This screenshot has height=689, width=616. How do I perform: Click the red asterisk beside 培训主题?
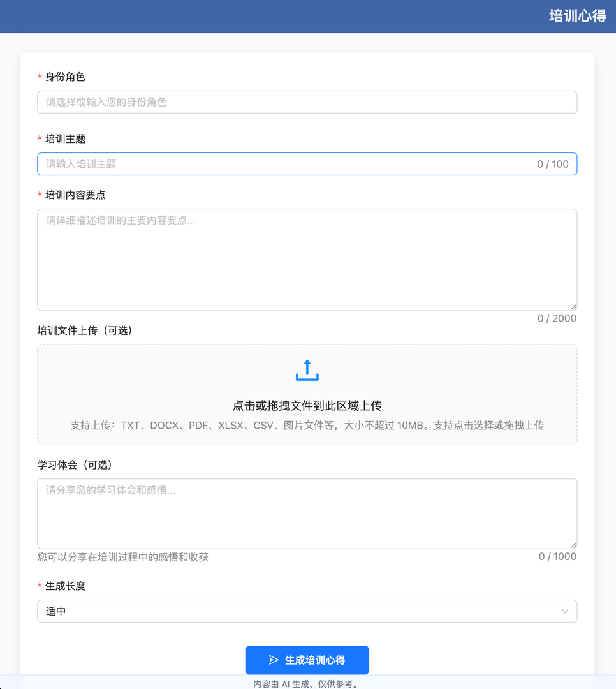[x=40, y=138]
